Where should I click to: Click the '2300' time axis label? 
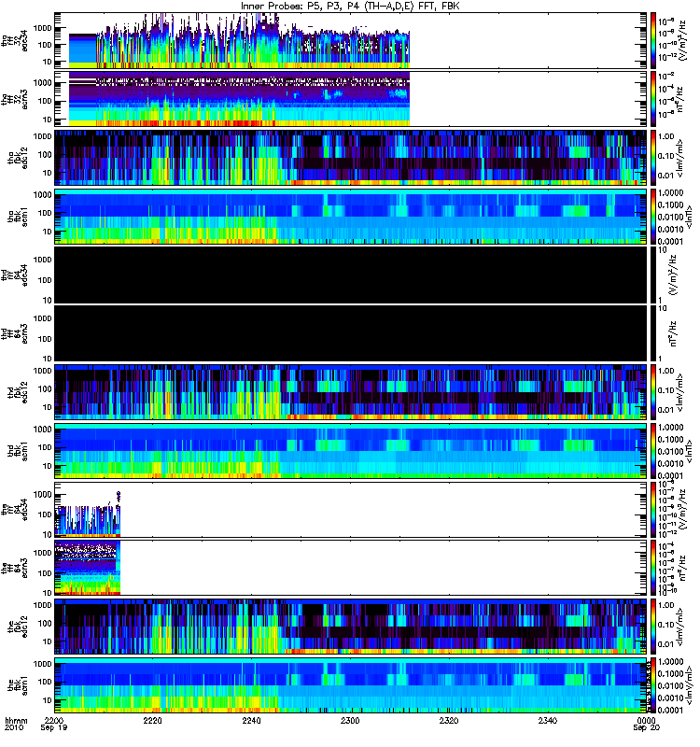[350, 720]
